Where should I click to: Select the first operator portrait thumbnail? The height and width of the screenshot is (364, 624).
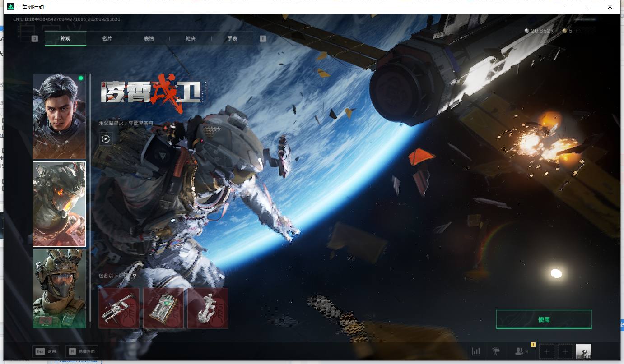pyautogui.click(x=59, y=116)
